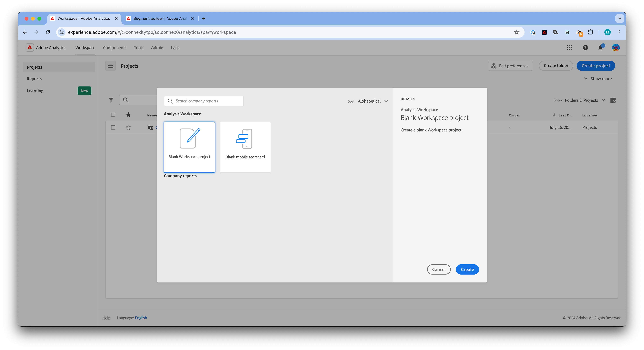This screenshot has height=350, width=644.
Task: Close the Segment builder tab
Action: click(x=192, y=19)
